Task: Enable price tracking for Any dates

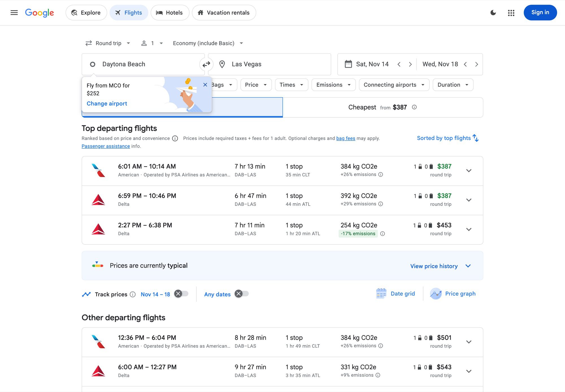Action: coord(242,294)
